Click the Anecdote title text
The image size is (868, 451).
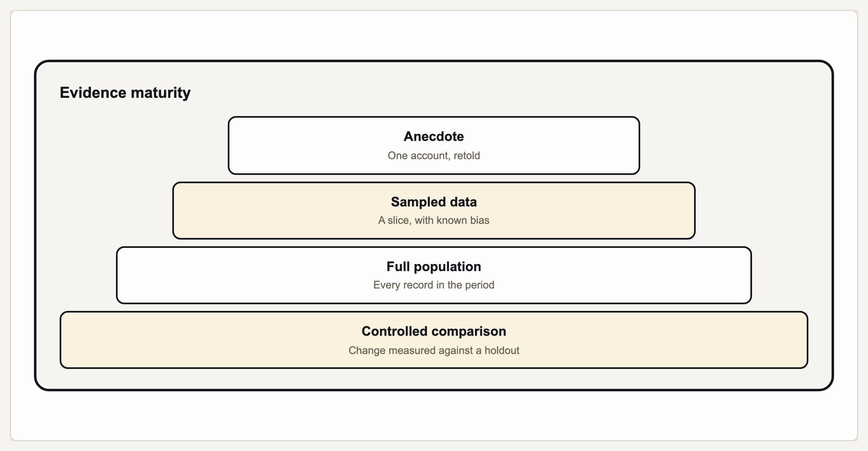pyautogui.click(x=434, y=136)
